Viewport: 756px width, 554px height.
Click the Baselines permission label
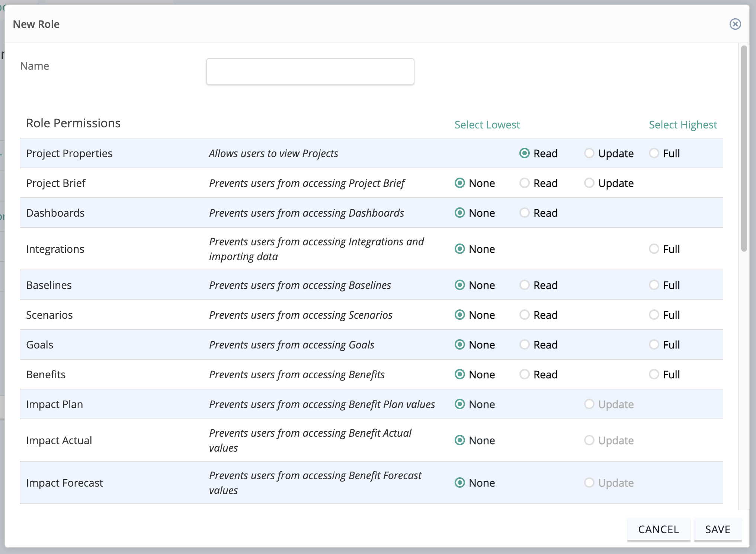pos(49,285)
